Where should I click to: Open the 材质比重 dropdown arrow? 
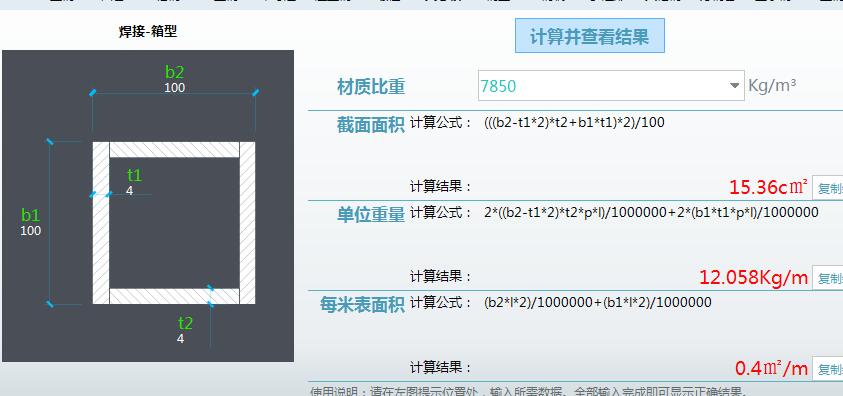pyautogui.click(x=734, y=86)
